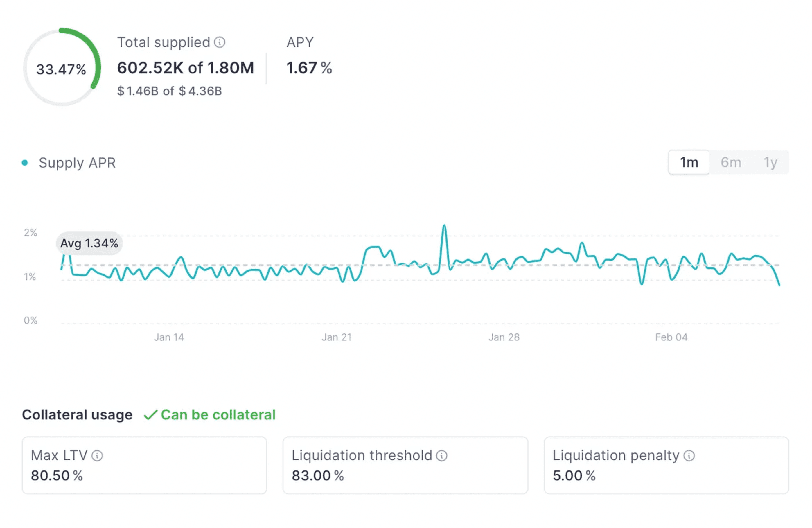Click the Jan 14 axis label
This screenshot has width=812, height=528.
pos(169,337)
